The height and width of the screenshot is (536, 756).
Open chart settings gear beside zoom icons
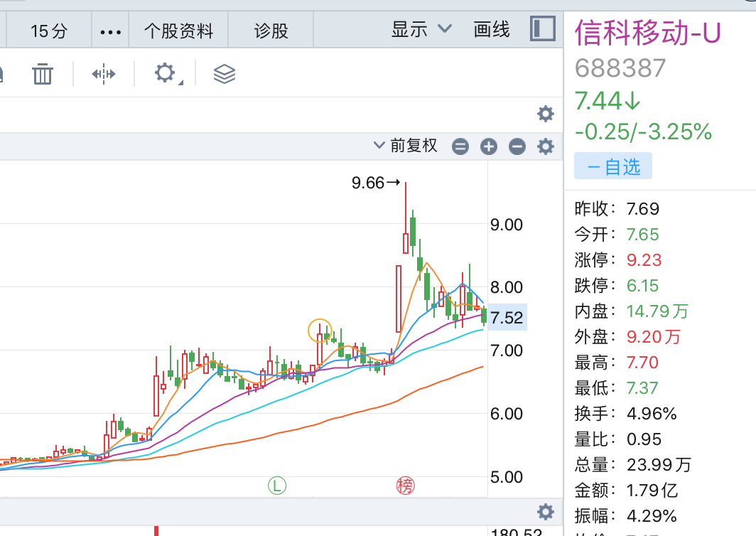pyautogui.click(x=545, y=146)
